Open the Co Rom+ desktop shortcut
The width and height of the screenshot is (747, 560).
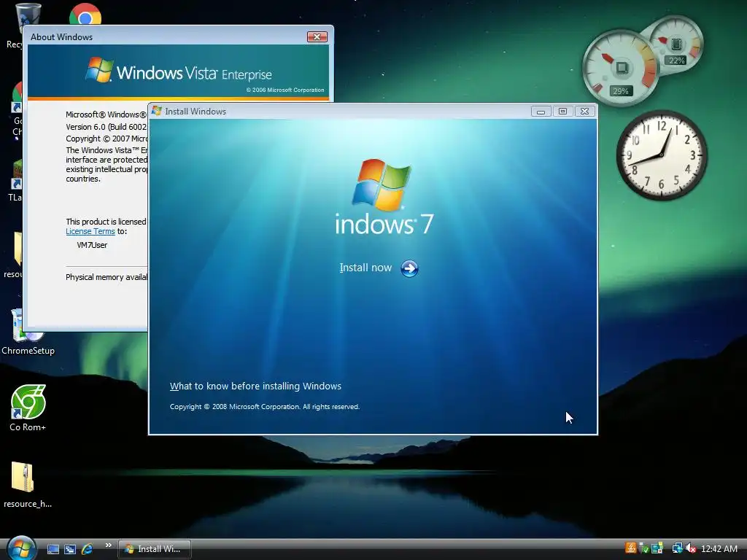(x=28, y=408)
